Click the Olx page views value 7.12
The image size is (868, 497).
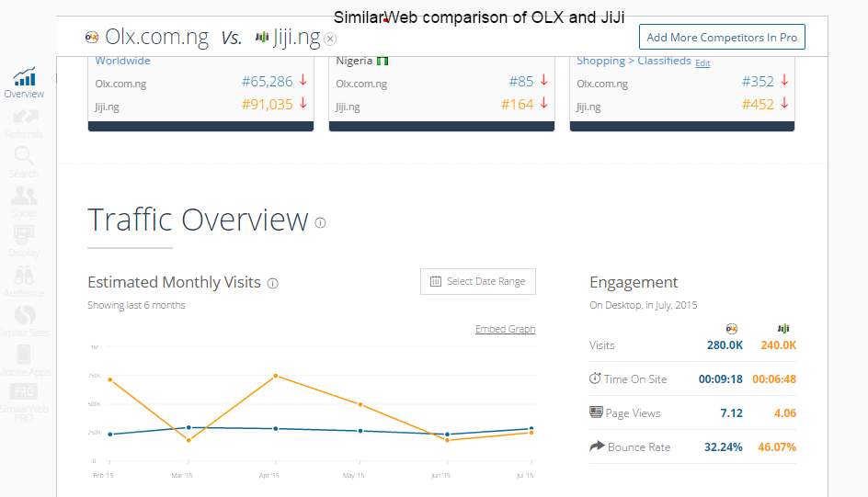click(x=731, y=413)
